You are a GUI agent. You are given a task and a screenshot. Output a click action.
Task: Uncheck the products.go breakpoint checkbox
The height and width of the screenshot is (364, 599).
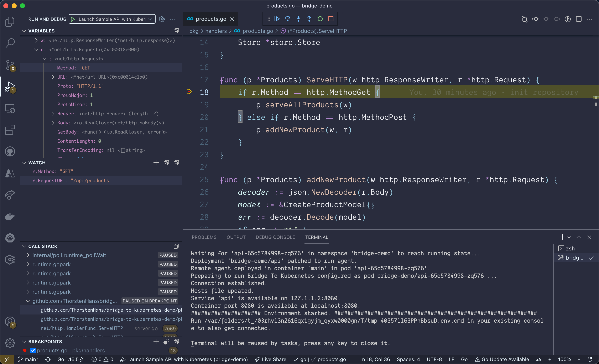(33, 350)
